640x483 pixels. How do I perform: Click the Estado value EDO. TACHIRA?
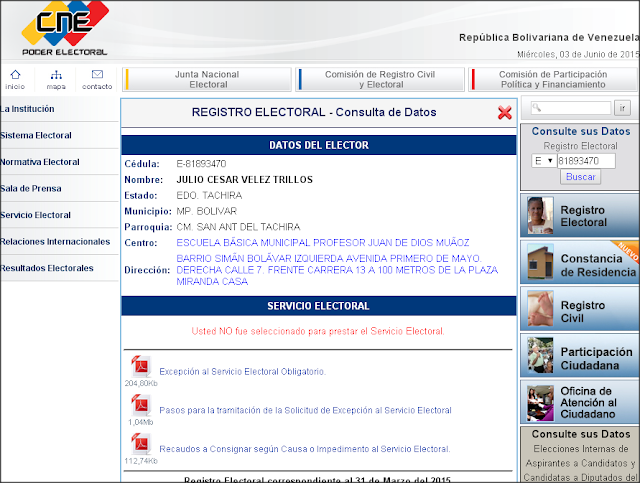209,196
